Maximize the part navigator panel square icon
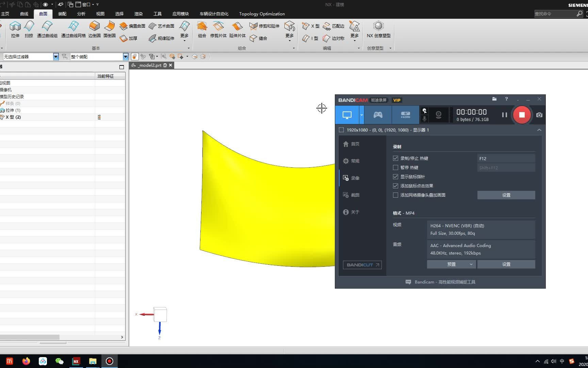 [x=121, y=67]
